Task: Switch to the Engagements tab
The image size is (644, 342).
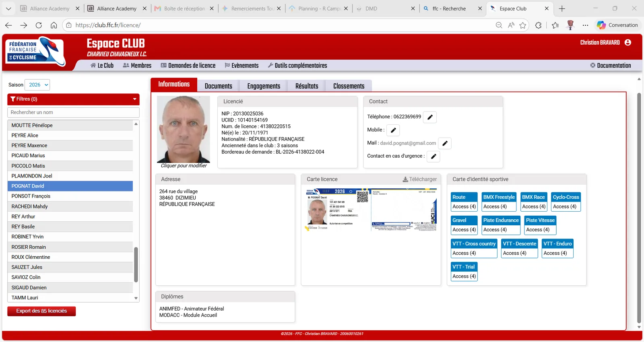Action: (x=264, y=86)
